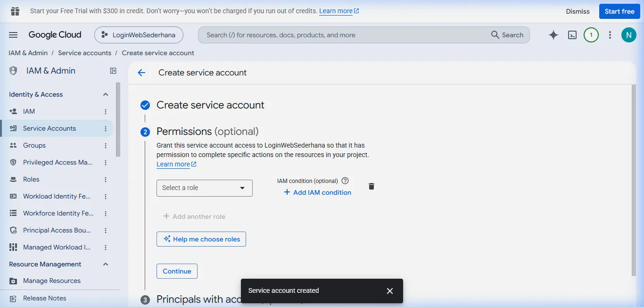Activate Cloud Shell terminal icon
Viewport: 644px width, 307px height.
572,35
